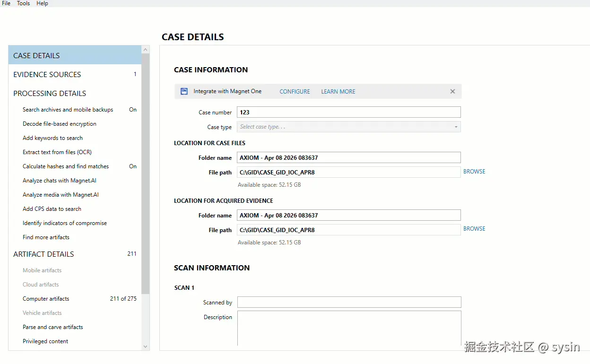Click the CONFIGURE link for Magnet One
The height and width of the screenshot is (364, 590).
295,91
